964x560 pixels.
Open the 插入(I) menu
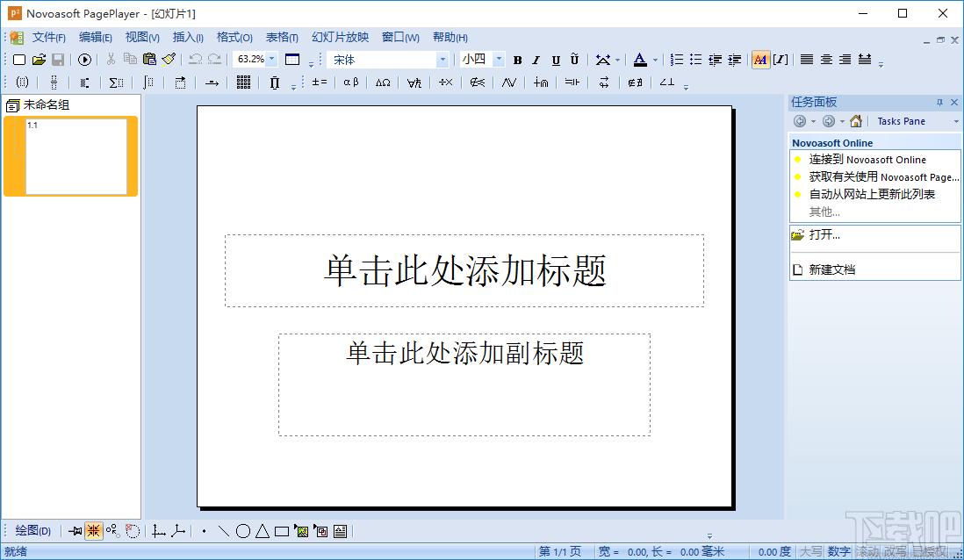point(188,38)
